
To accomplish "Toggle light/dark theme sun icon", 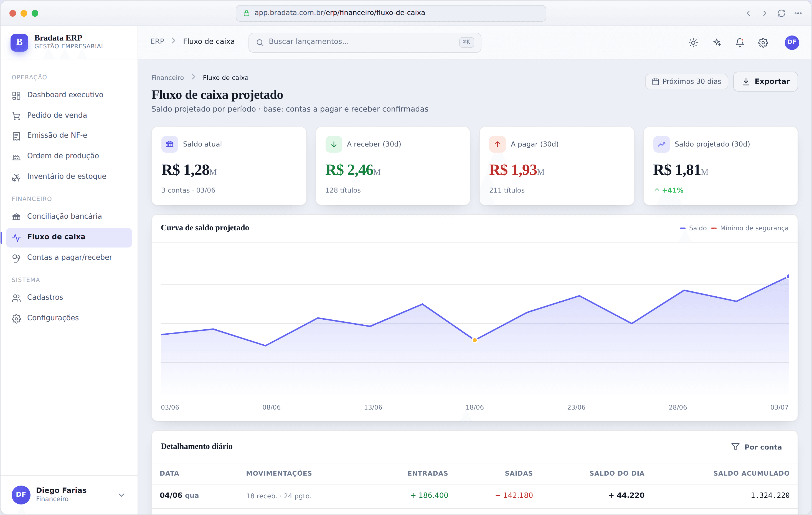I will (693, 42).
